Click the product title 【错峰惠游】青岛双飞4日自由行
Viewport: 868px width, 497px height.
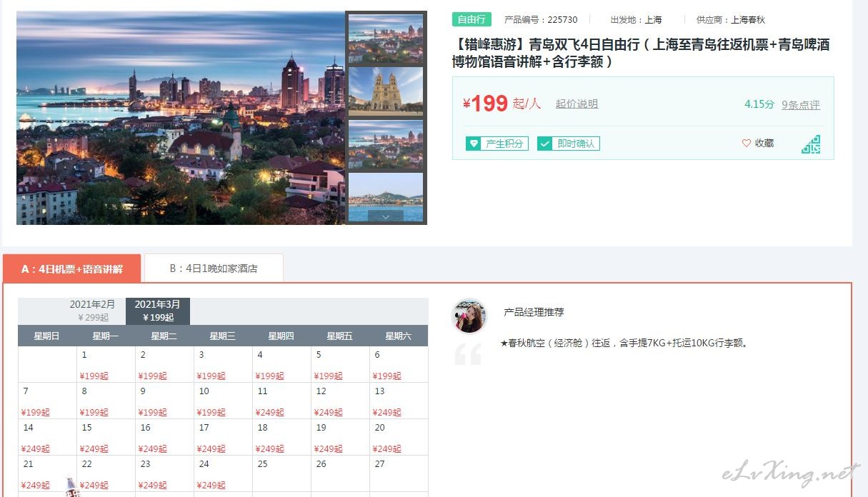(x=642, y=53)
